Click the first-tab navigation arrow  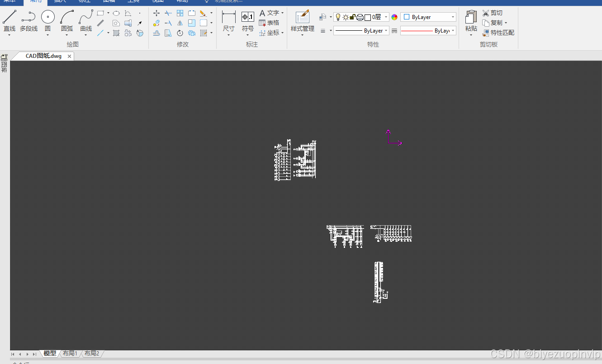(x=13, y=354)
